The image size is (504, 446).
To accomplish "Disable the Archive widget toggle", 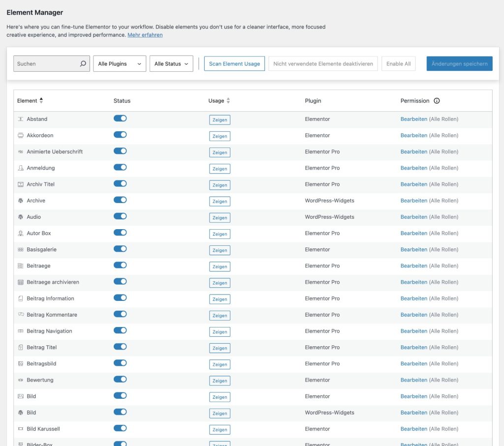I will point(120,200).
